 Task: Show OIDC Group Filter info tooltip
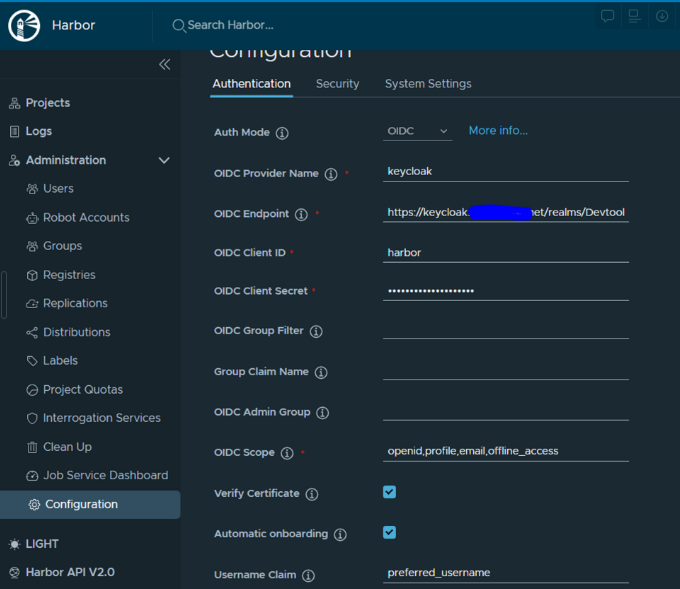[x=316, y=331]
